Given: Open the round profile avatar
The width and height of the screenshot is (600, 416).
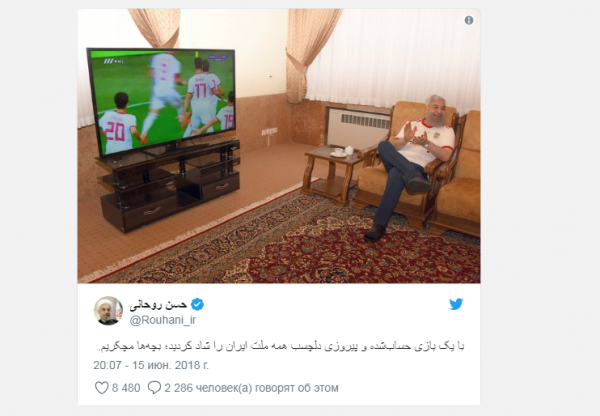Looking at the screenshot, I should (x=108, y=310).
